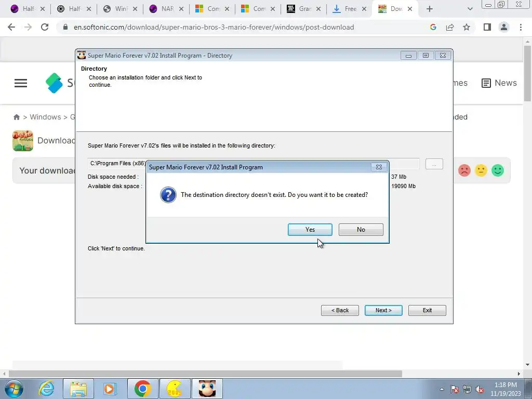Rate with green happy face

[x=497, y=170]
